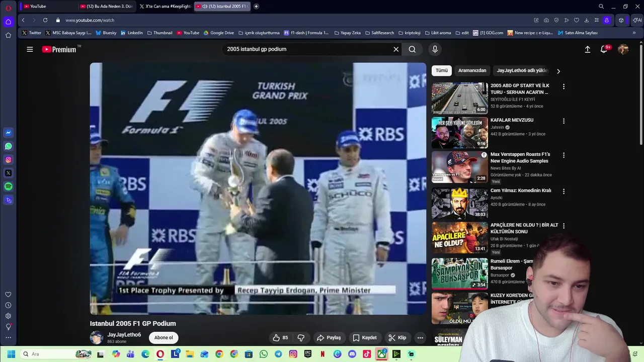The height and width of the screenshot is (362, 644).
Task: Go back in browser history
Action: [x=23, y=20]
